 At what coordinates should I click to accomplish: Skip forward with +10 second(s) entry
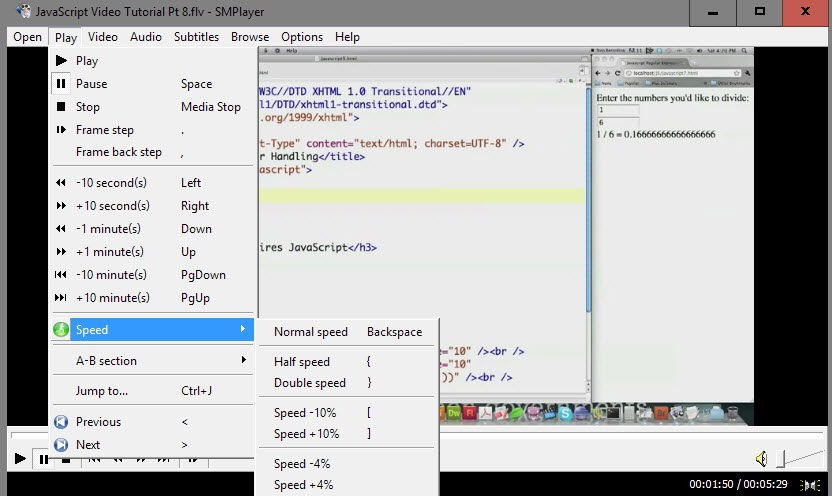tap(153, 206)
